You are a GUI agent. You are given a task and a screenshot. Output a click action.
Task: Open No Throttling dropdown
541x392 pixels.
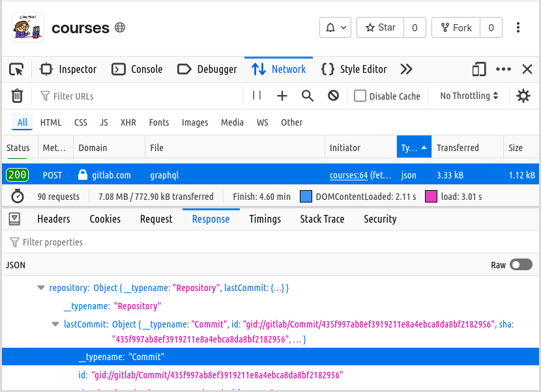[469, 96]
